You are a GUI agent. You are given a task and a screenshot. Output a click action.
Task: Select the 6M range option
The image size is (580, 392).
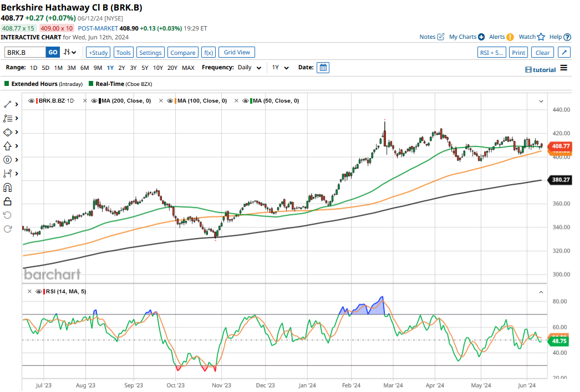tap(84, 68)
